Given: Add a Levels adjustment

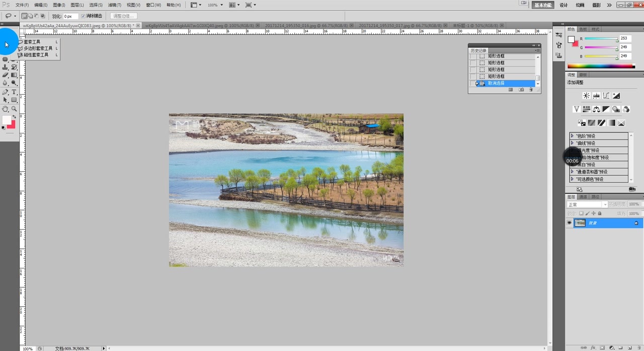Looking at the screenshot, I should (x=596, y=96).
